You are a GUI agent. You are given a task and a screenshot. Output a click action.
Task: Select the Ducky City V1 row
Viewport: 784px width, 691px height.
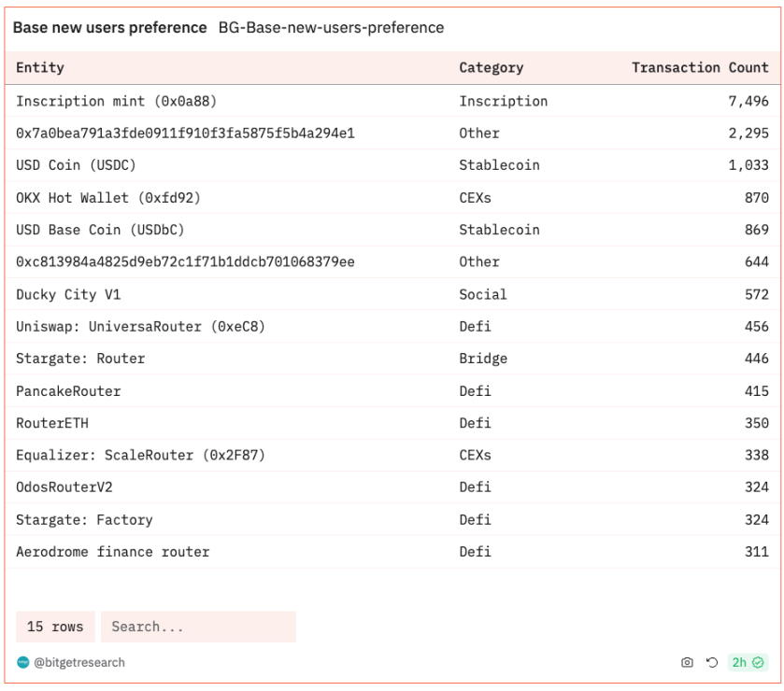point(68,295)
